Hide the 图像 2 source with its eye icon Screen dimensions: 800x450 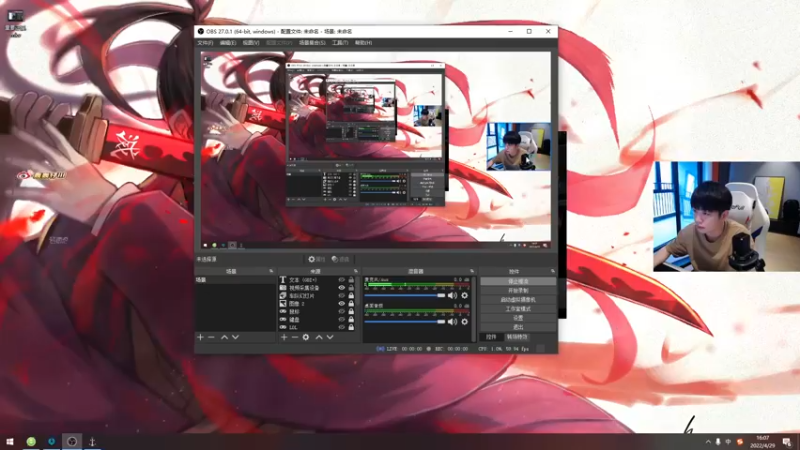(342, 304)
